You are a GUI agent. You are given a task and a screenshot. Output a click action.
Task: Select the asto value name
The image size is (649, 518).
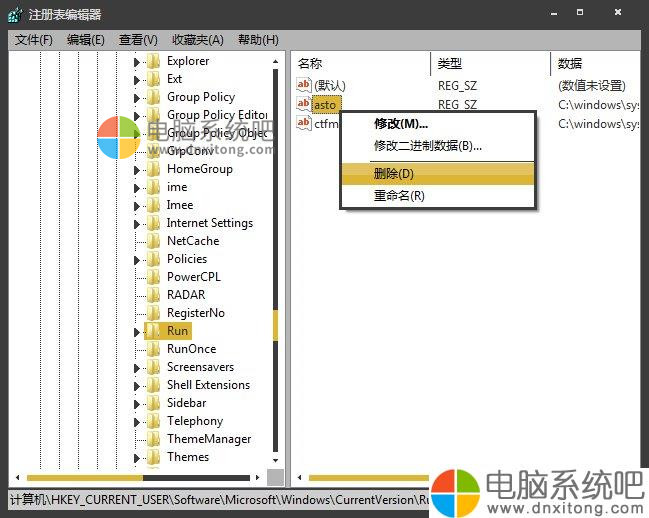tap(327, 105)
